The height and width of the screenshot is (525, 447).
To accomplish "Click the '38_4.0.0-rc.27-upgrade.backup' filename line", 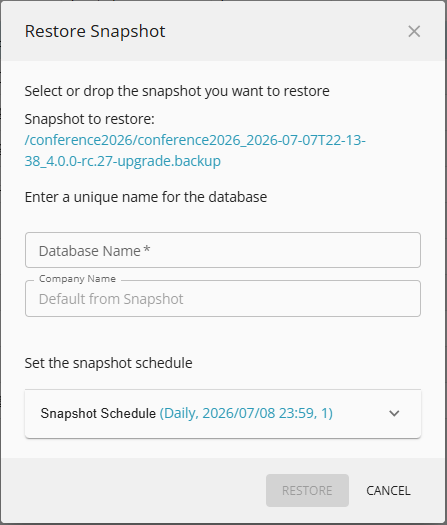I will (x=123, y=161).
